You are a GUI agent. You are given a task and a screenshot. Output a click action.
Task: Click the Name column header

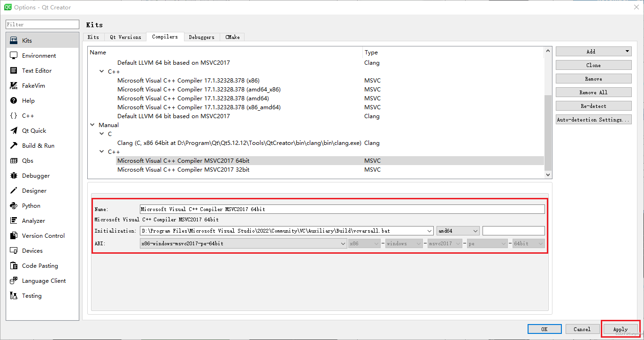225,53
